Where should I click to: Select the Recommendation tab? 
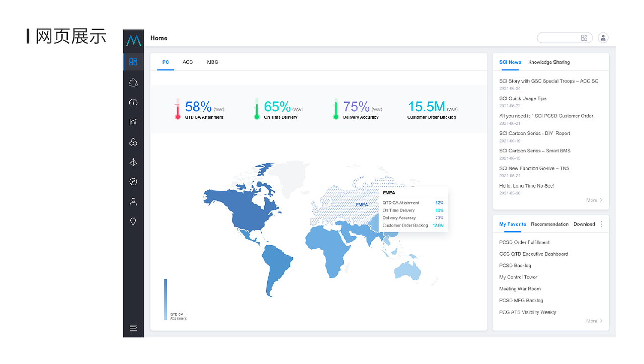550,224
